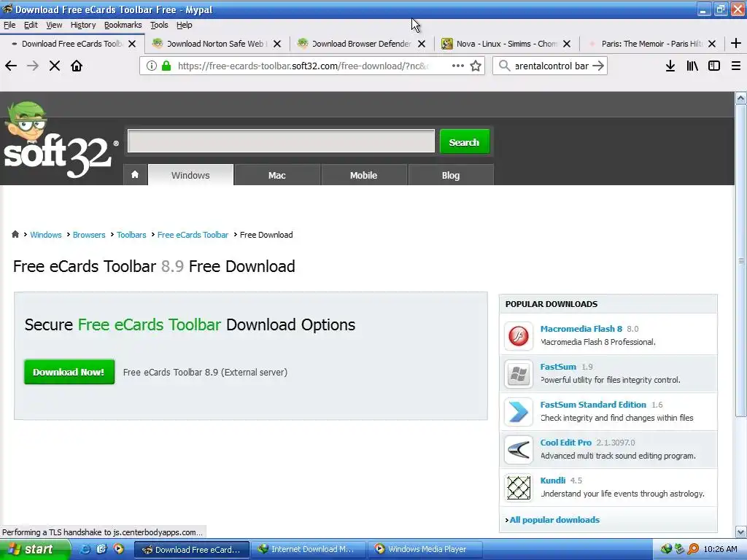Image resolution: width=747 pixels, height=560 pixels.
Task: Open the Macromedia Flash 8 link
Action: tap(581, 329)
